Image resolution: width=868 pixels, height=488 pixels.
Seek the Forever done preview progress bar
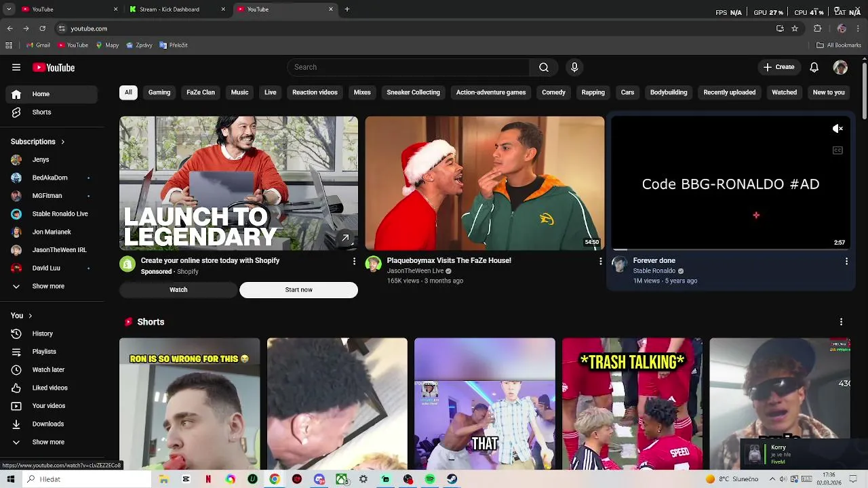[x=730, y=249]
